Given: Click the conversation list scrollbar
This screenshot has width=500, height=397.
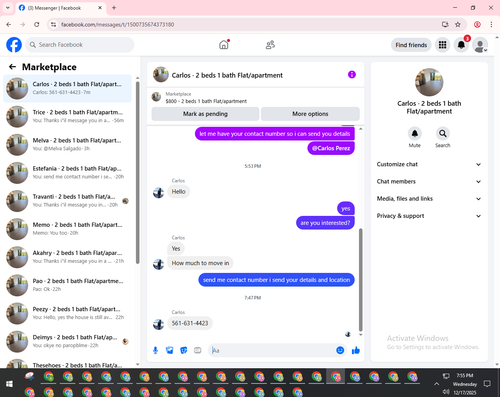Looking at the screenshot, I should [137, 172].
